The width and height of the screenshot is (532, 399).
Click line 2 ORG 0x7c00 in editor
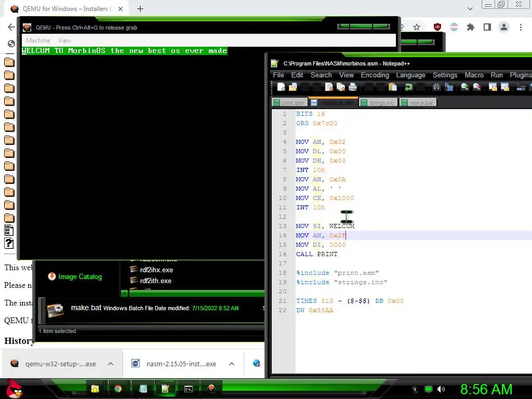316,123
